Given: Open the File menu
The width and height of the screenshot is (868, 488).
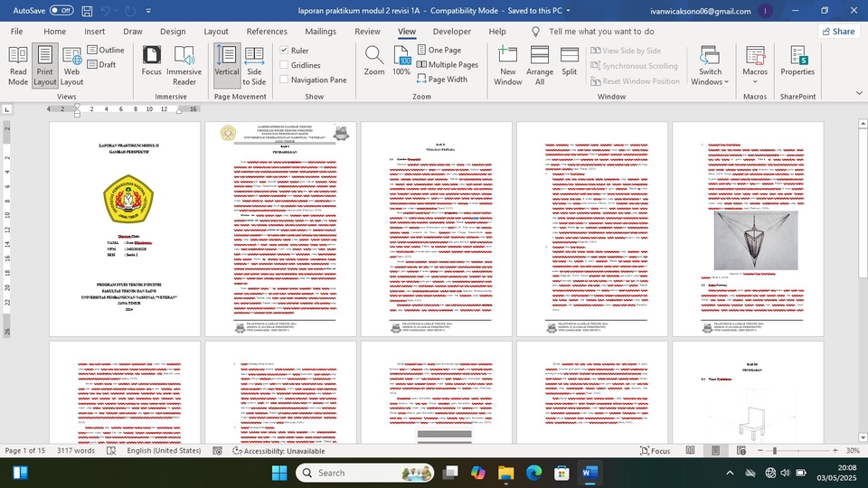Looking at the screenshot, I should pos(16,32).
